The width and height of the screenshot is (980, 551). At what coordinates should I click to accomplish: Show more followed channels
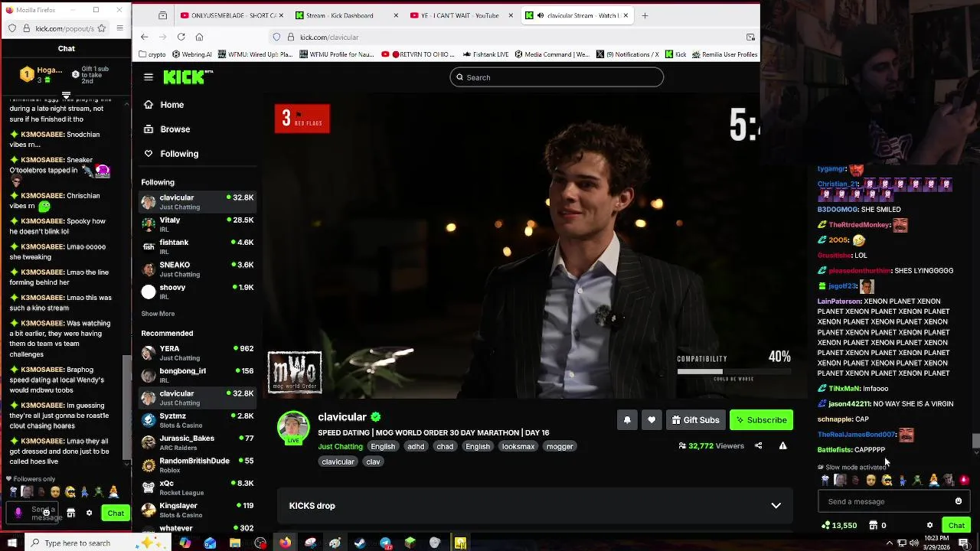coord(158,313)
